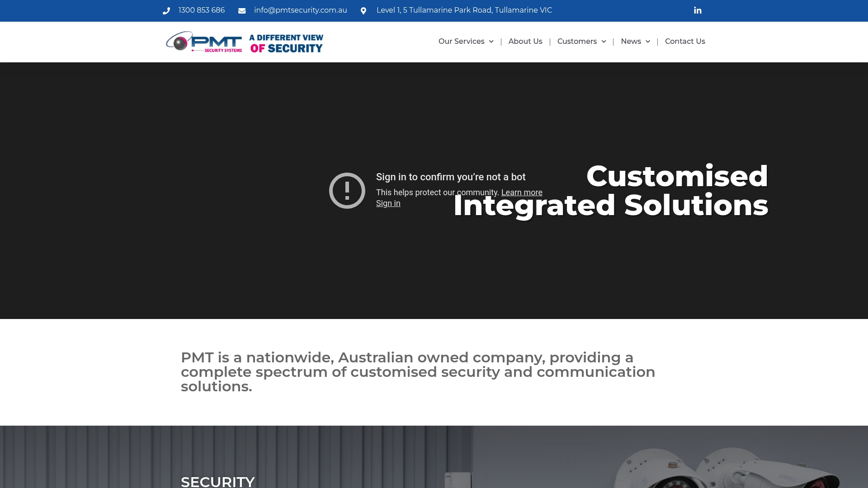868x488 pixels.
Task: Click the Learn more link
Action: pyautogui.click(x=522, y=192)
